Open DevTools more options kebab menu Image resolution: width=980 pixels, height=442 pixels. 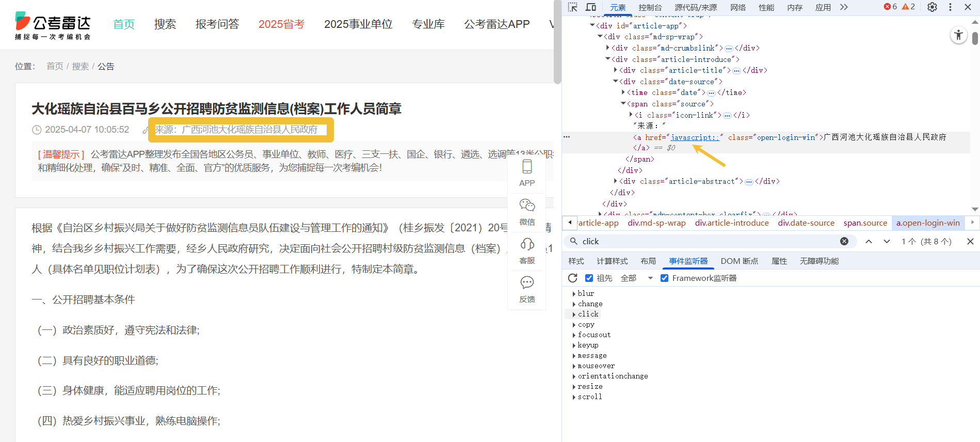pyautogui.click(x=950, y=7)
